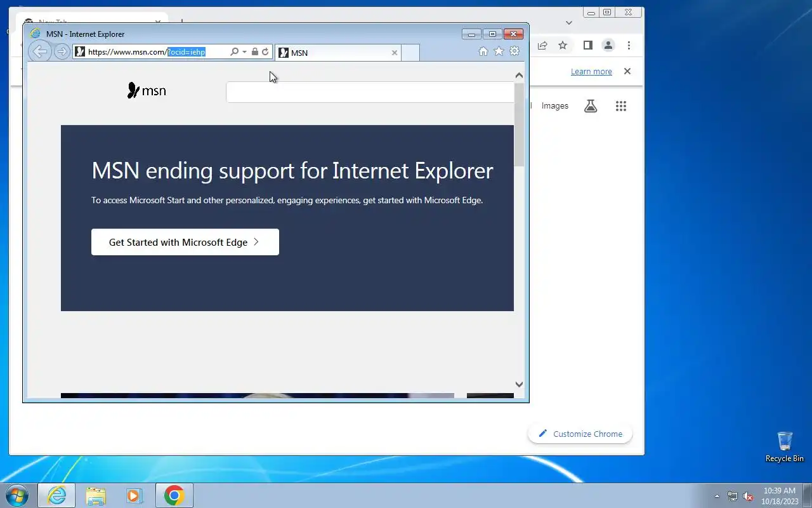Screen dimensions: 812x508
Task: Open the Recycle Bin desktop icon
Action: [x=785, y=447]
